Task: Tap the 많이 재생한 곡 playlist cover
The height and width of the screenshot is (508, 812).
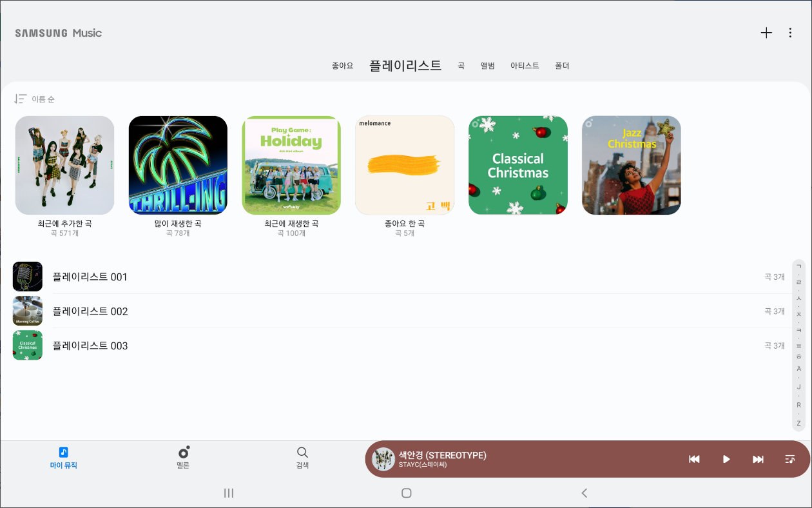Action: (x=178, y=165)
